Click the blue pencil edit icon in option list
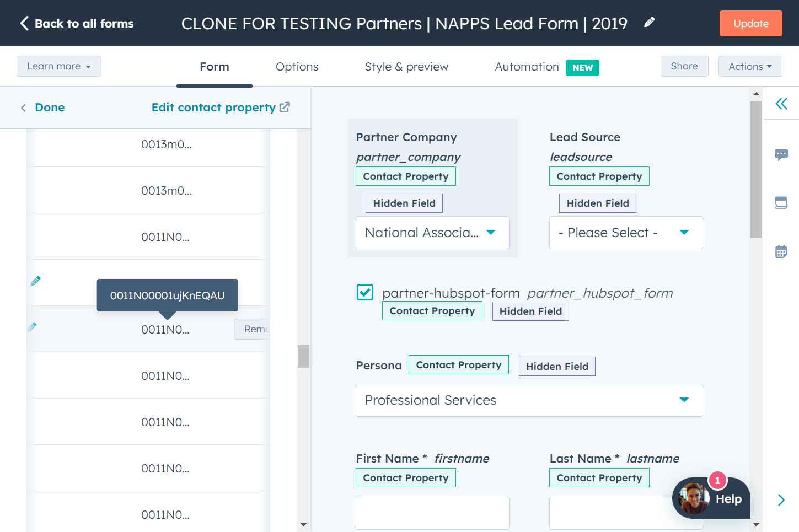 (x=36, y=281)
